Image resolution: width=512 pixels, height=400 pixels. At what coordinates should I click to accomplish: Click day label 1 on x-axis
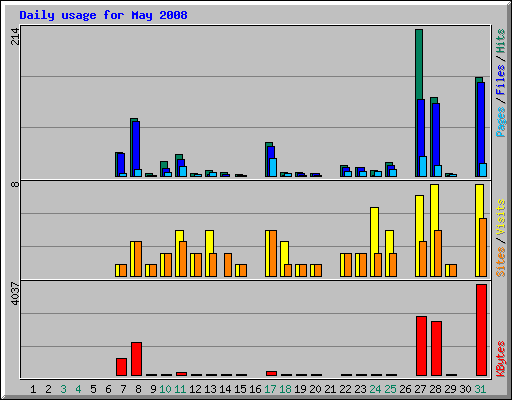[x=33, y=389]
